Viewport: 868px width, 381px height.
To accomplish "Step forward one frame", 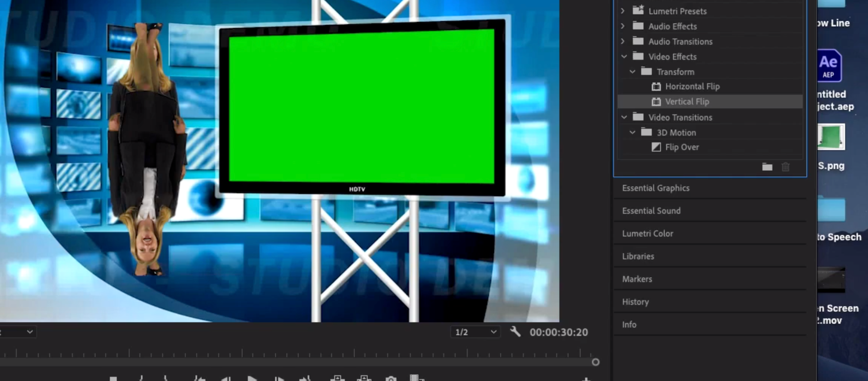I will point(279,378).
